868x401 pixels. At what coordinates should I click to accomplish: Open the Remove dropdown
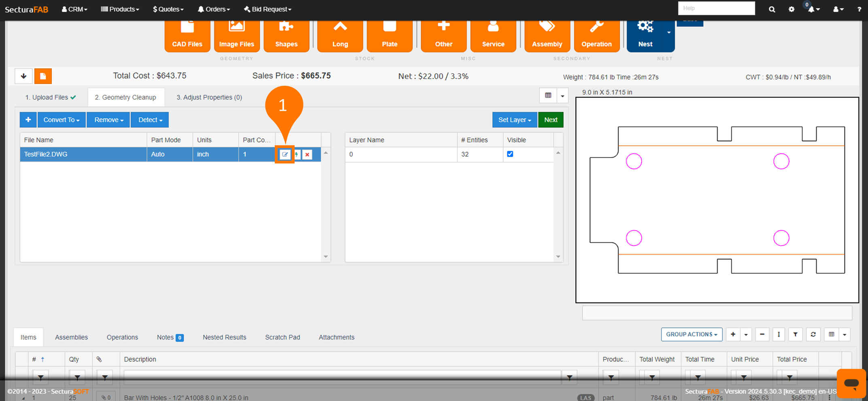[x=108, y=120]
